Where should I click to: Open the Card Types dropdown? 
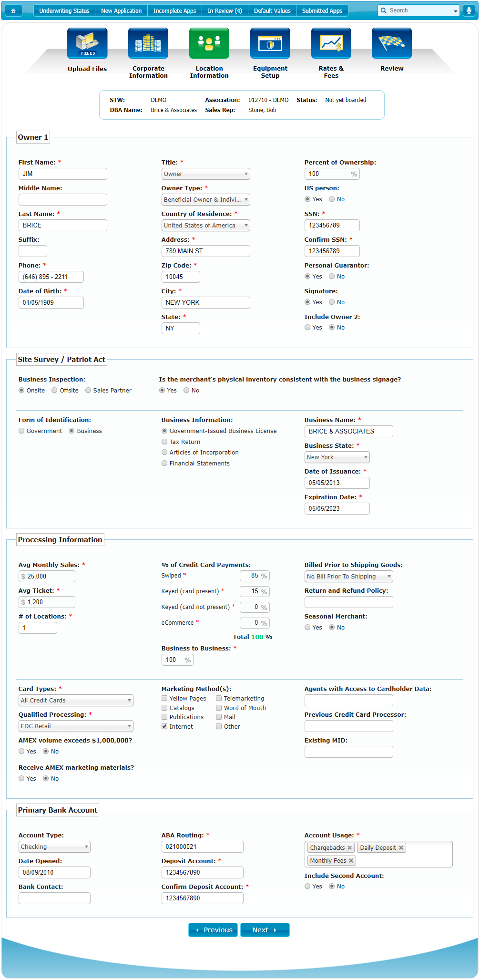point(76,701)
